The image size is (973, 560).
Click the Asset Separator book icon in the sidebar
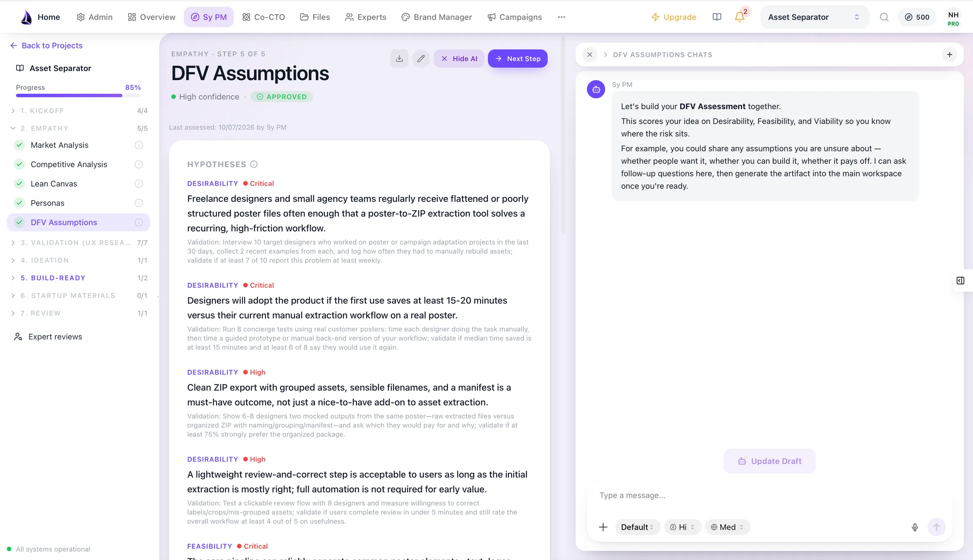point(20,68)
